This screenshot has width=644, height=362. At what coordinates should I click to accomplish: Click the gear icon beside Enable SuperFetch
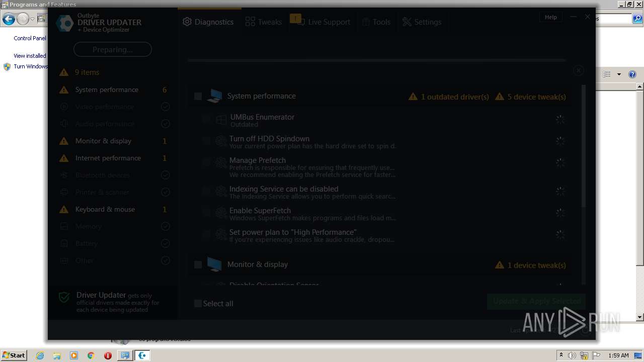pos(221,213)
